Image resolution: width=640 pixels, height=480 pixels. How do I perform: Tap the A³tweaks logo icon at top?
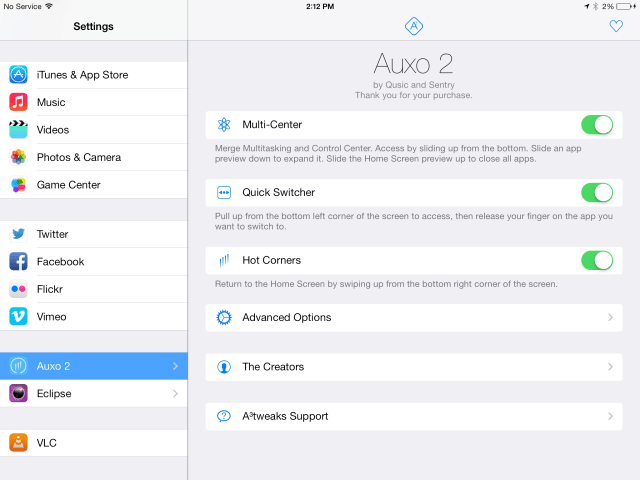point(413,26)
